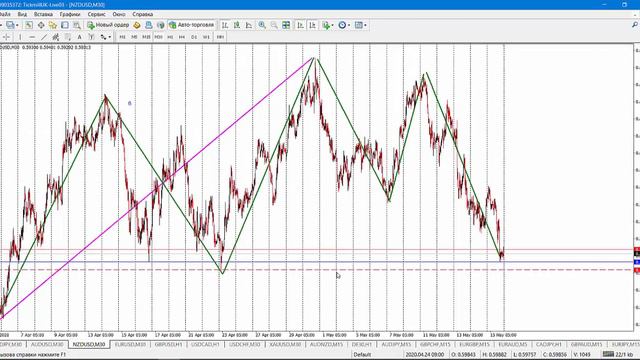Switch to the AUDUSD,M30 chart tab
The image size is (640, 360).
click(47, 344)
